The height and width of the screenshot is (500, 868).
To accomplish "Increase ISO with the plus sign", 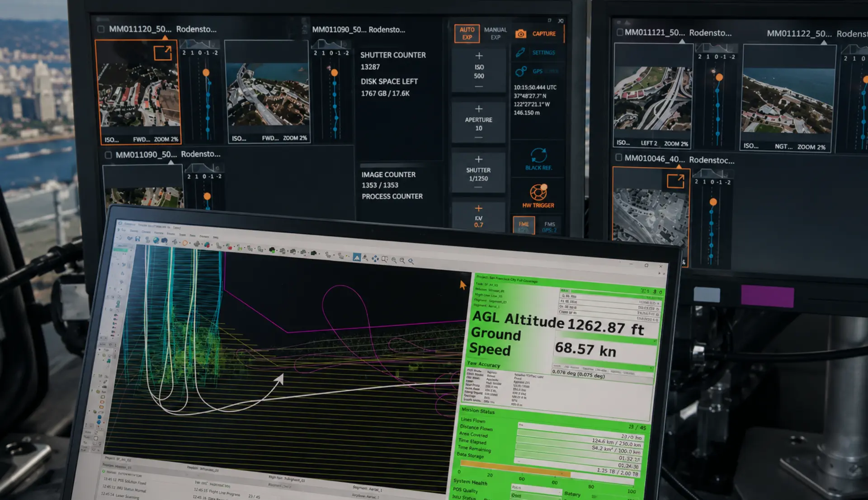I will pos(479,56).
